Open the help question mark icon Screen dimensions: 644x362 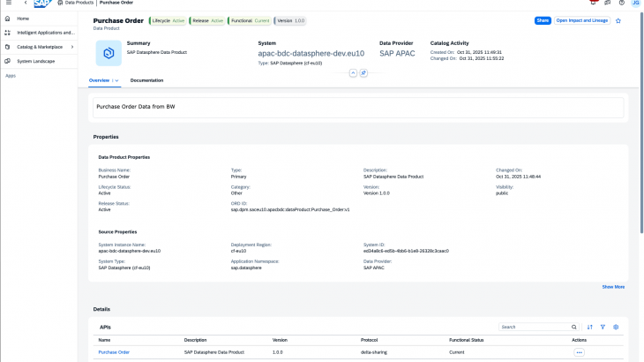[622, 3]
